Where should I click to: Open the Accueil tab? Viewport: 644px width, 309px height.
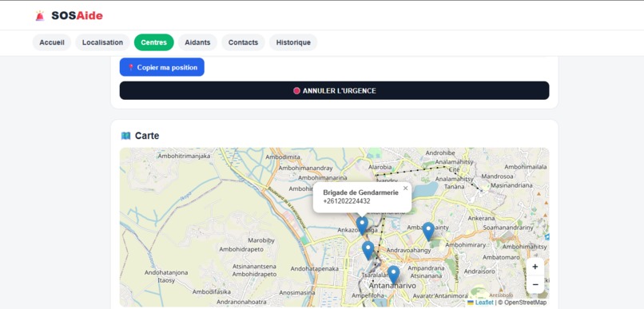pos(52,42)
